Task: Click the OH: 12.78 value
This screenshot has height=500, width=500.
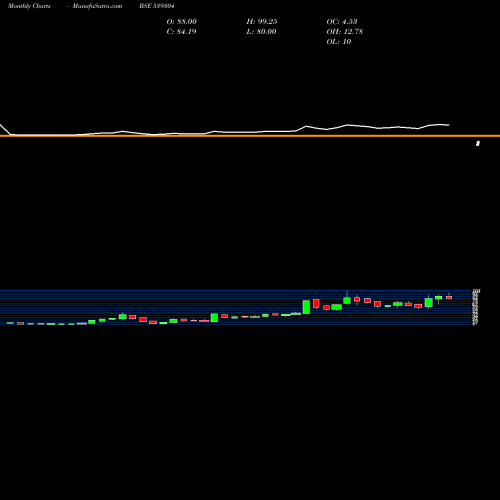Action: [x=344, y=32]
